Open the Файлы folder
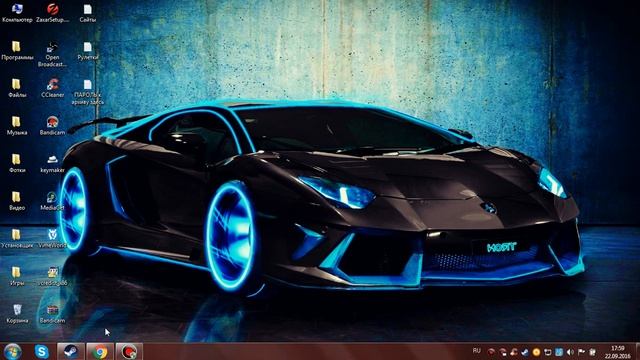This screenshot has height=360, width=640. click(17, 88)
